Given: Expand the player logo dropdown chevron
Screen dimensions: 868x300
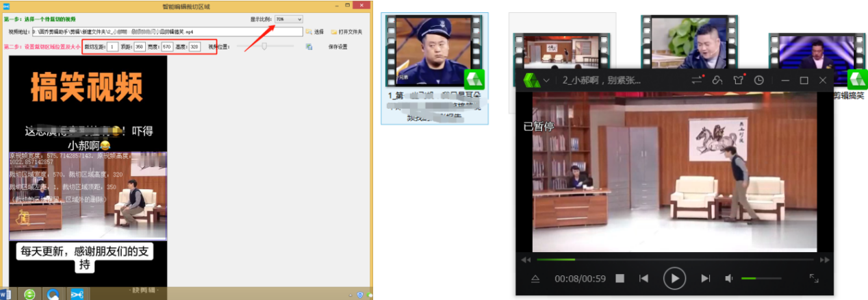Looking at the screenshot, I should point(546,81).
